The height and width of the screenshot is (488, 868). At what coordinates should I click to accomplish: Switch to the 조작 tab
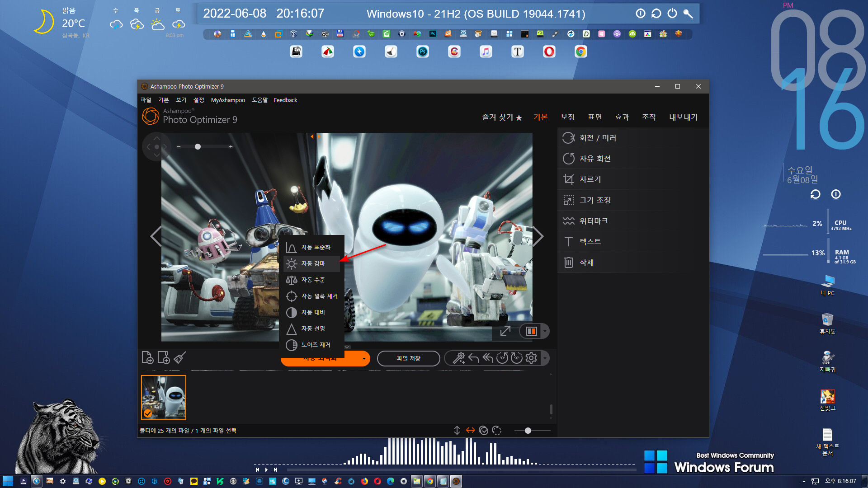pos(649,117)
